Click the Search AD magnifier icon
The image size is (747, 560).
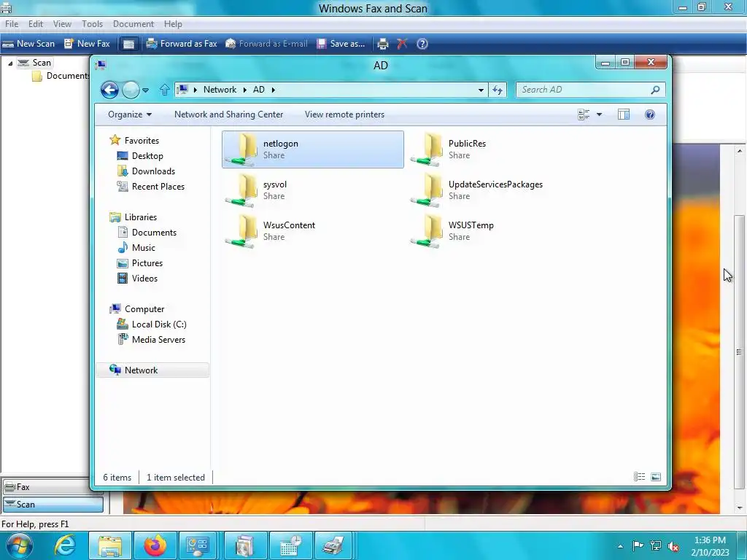tap(656, 90)
